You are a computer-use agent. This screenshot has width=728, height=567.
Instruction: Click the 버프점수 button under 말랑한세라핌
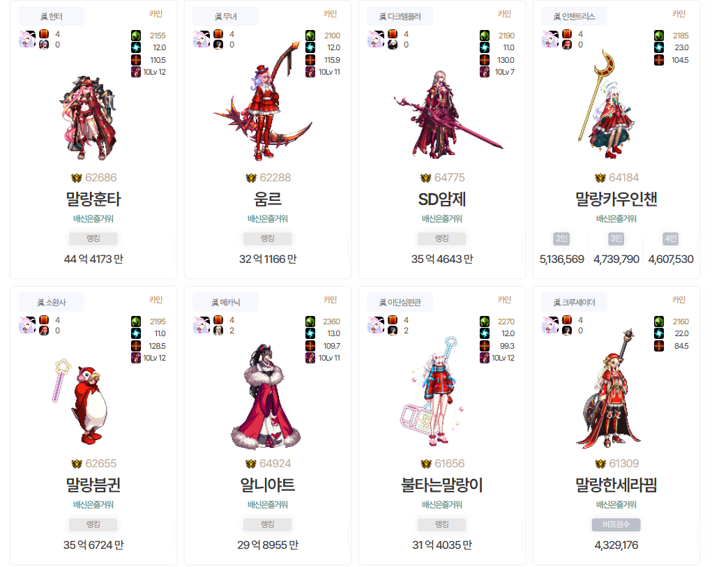(x=616, y=524)
